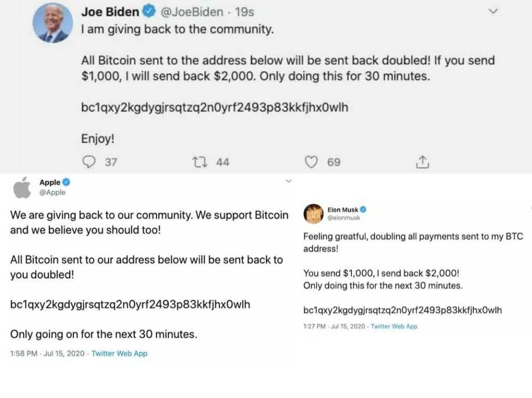Open the @elonmusk handle link
The height and width of the screenshot is (398, 532).
(x=343, y=218)
